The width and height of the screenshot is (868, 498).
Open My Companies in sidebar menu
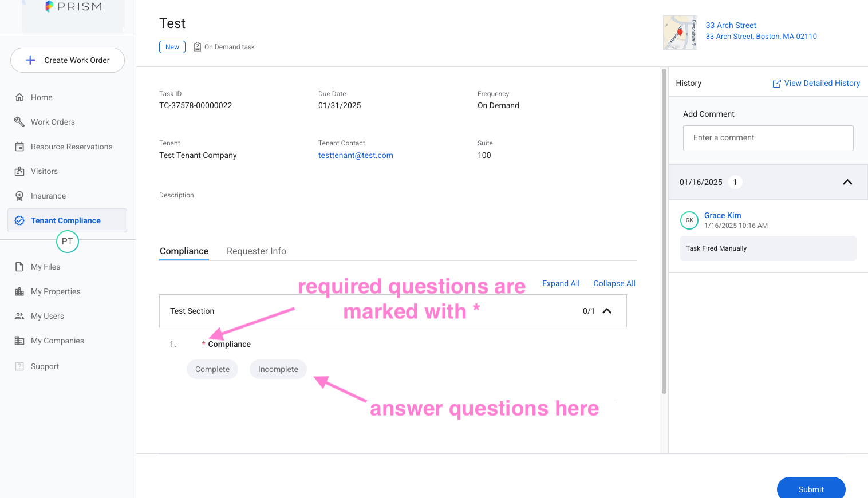click(57, 341)
